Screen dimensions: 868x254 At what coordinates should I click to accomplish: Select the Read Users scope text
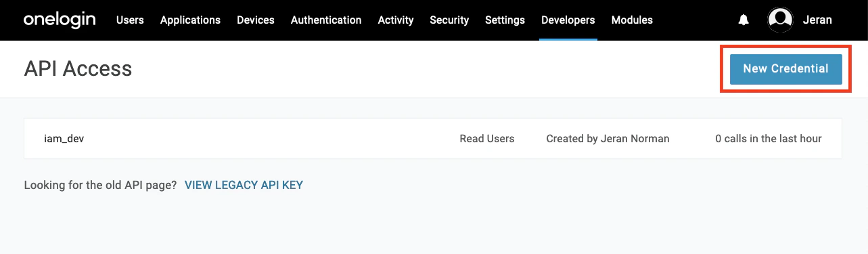coord(487,139)
